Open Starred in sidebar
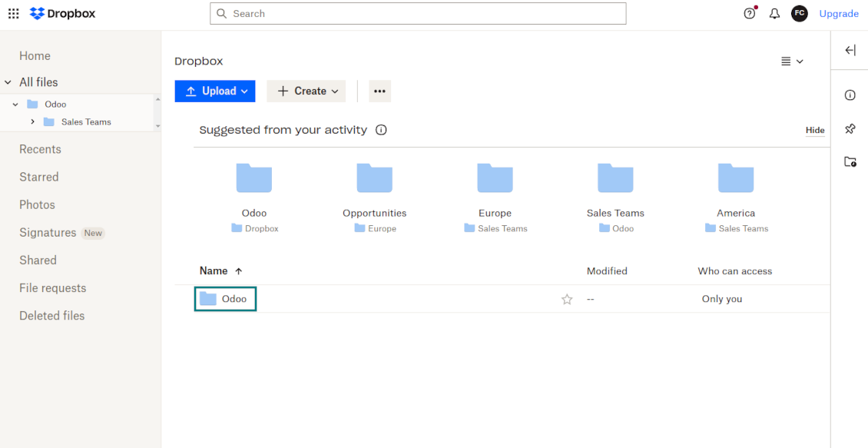Screen dimensions: 868x448 coord(38,177)
